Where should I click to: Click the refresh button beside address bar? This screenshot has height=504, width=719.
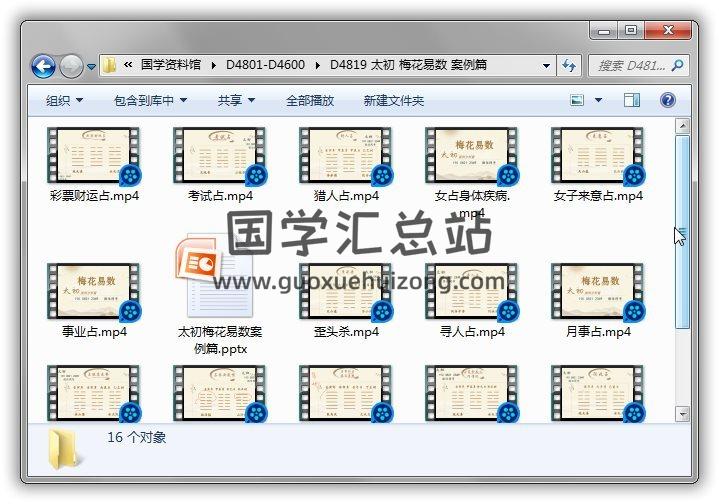click(569, 66)
